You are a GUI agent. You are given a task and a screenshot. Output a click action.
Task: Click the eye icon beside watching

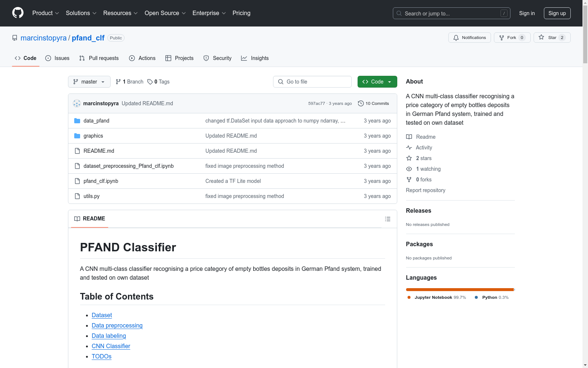coord(409,169)
